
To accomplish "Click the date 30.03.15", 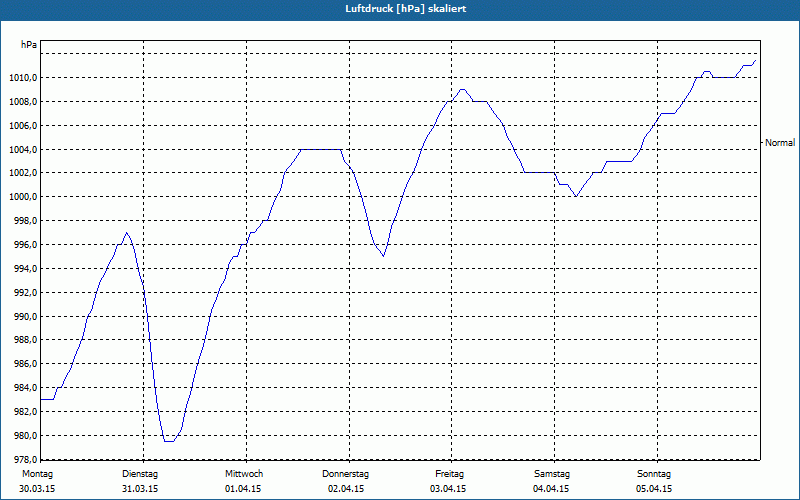I will coord(37,489).
